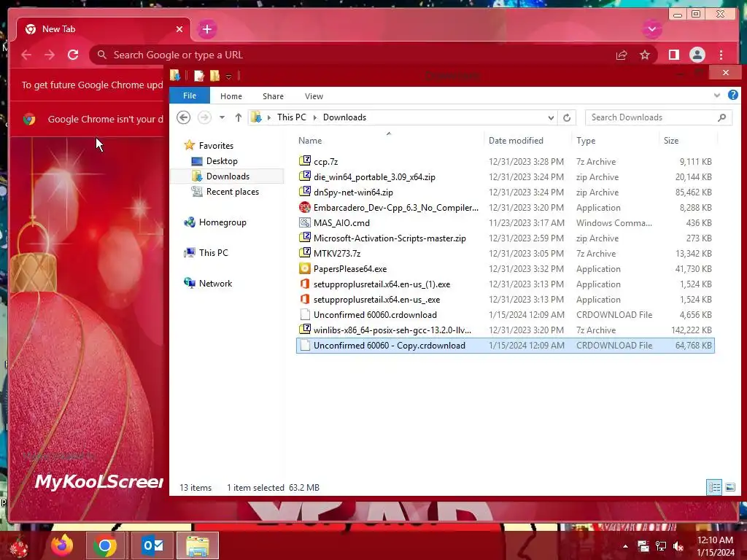
Task: Select Downloads in navigation pane
Action: (228, 176)
